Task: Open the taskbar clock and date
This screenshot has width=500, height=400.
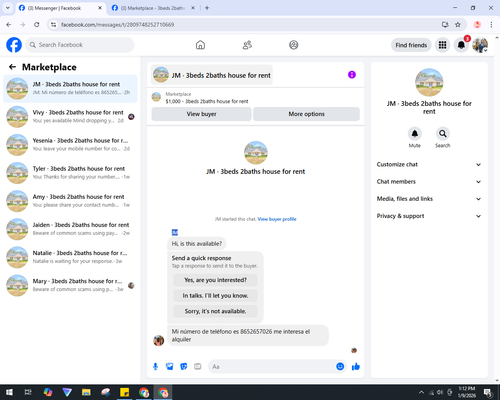Action: click(x=466, y=392)
